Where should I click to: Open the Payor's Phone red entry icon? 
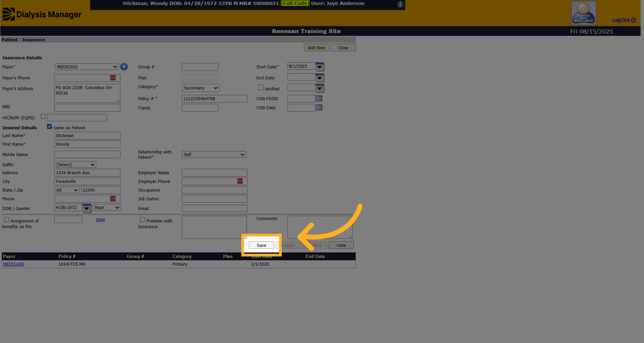tap(113, 78)
